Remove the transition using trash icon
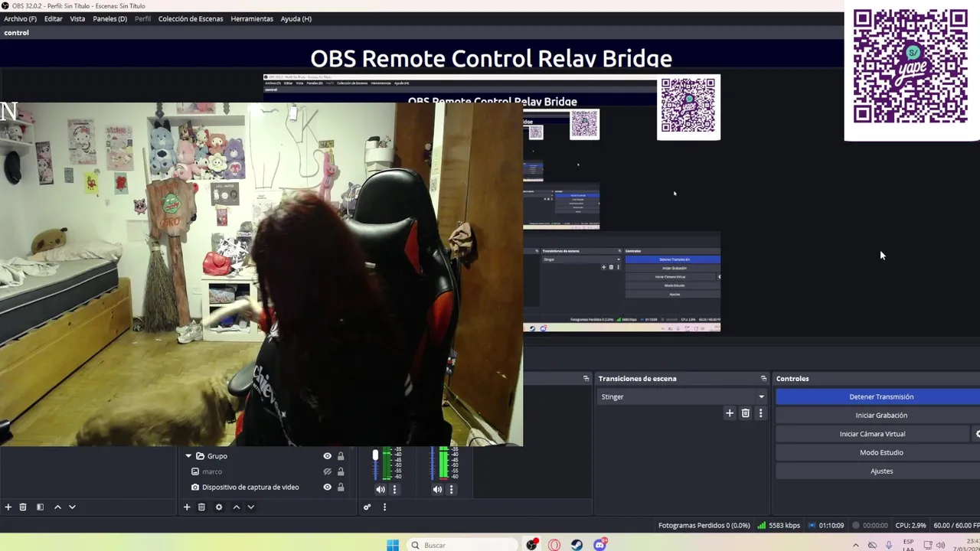The height and width of the screenshot is (551, 980). [x=746, y=413]
